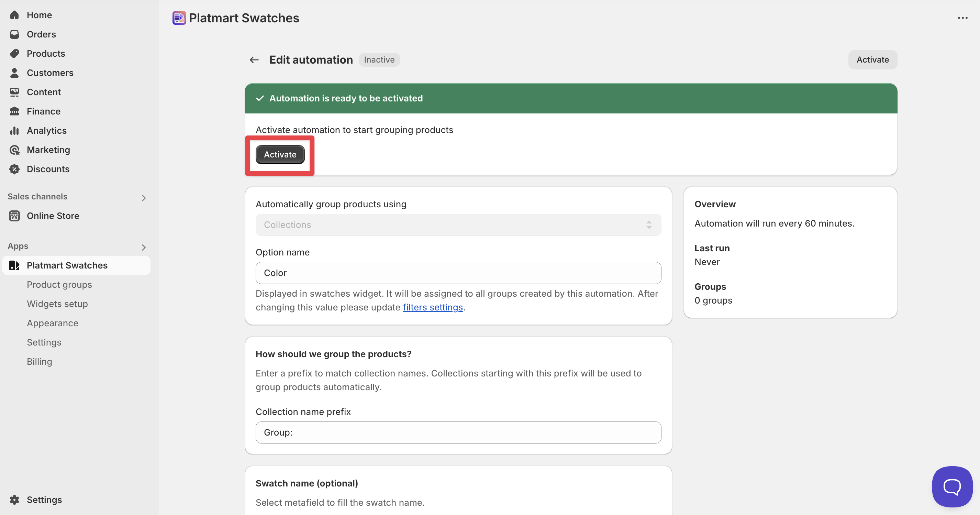Image resolution: width=980 pixels, height=515 pixels.
Task: Open Orders from the sidebar
Action: (41, 34)
